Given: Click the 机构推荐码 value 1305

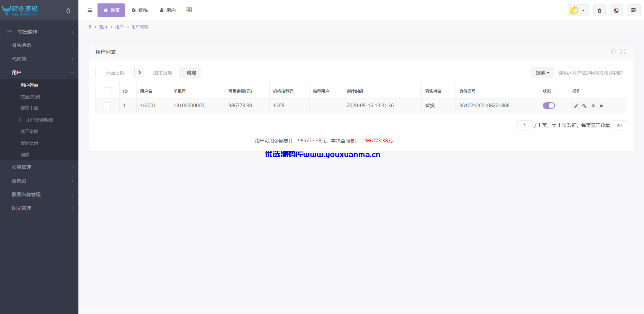Looking at the screenshot, I should click(x=279, y=106).
